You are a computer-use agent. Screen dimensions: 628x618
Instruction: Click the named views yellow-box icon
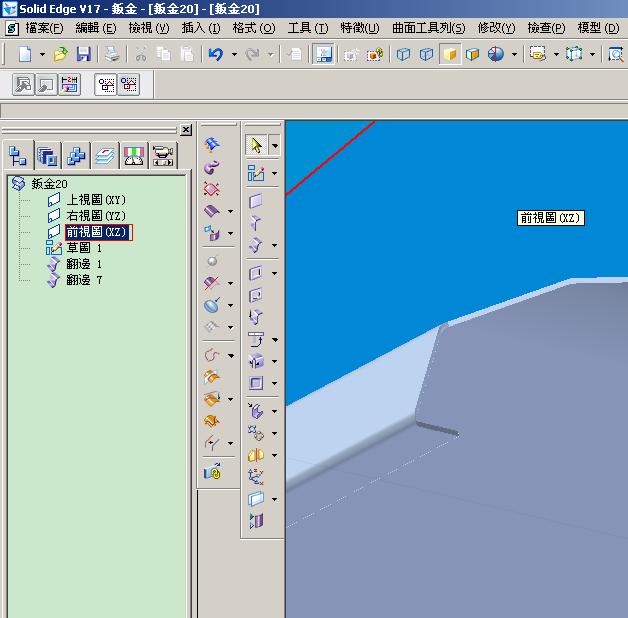537,54
